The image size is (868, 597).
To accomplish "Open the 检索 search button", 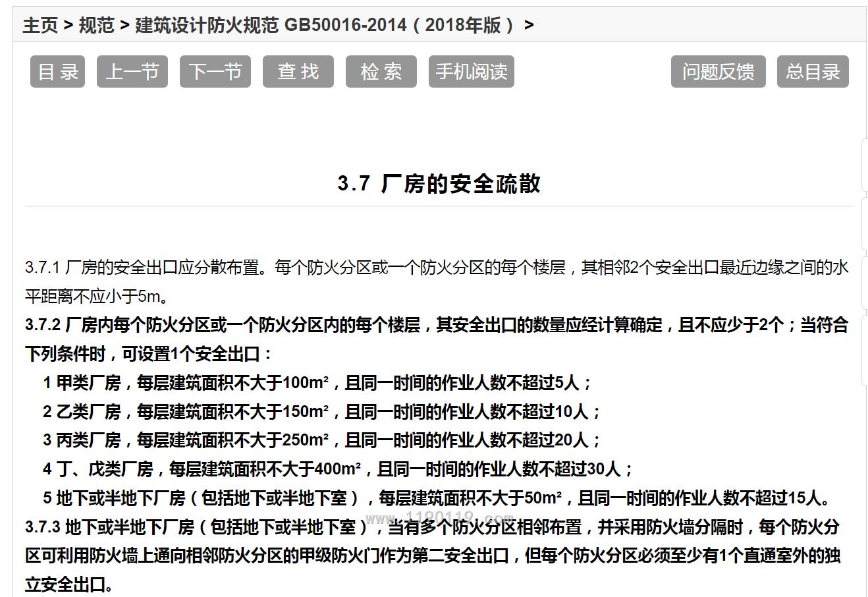I will pyautogui.click(x=381, y=72).
